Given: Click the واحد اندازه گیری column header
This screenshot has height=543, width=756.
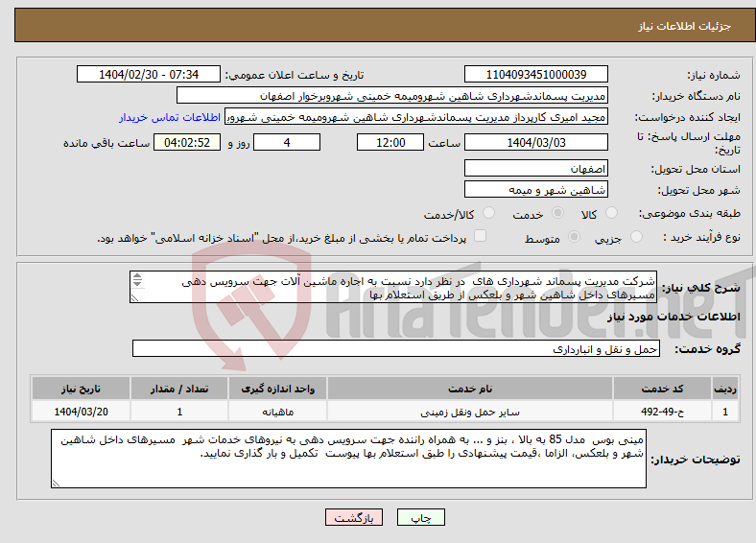Looking at the screenshot, I should coord(277,389).
